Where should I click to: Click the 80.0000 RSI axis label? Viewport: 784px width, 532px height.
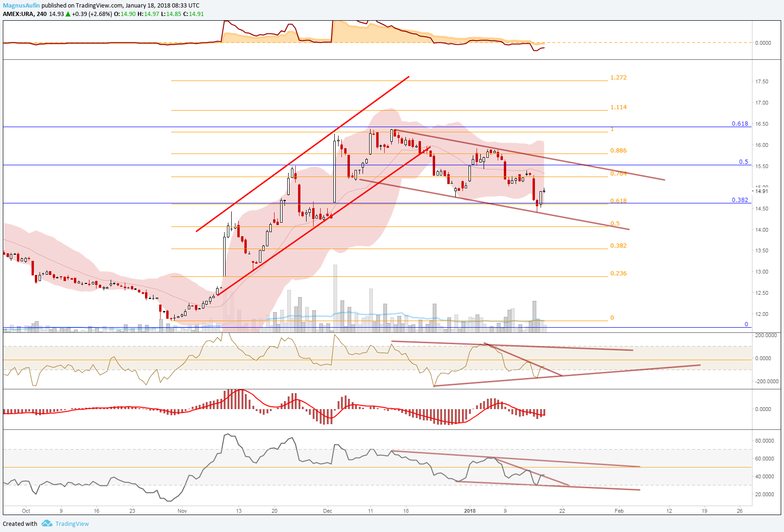pyautogui.click(x=765, y=441)
